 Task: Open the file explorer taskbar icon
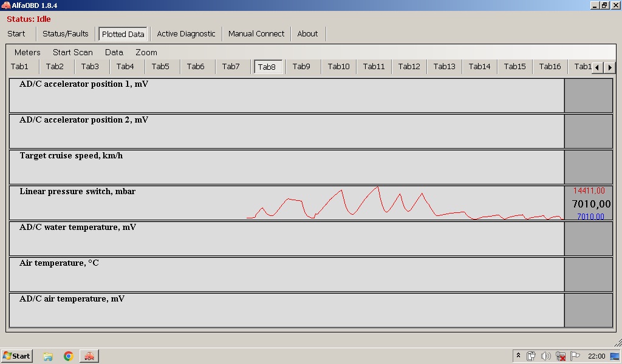(x=48, y=356)
